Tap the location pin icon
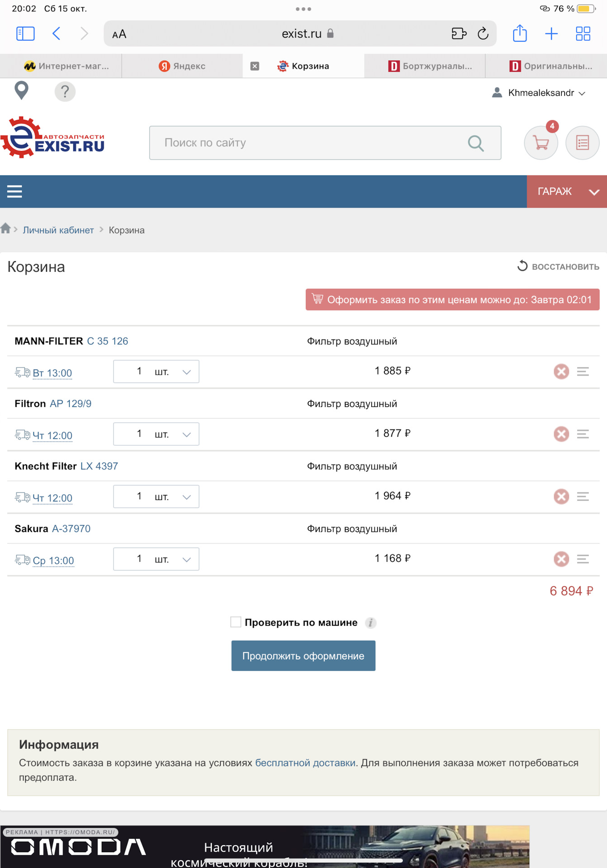Viewport: 607px width, 868px height. (x=21, y=91)
